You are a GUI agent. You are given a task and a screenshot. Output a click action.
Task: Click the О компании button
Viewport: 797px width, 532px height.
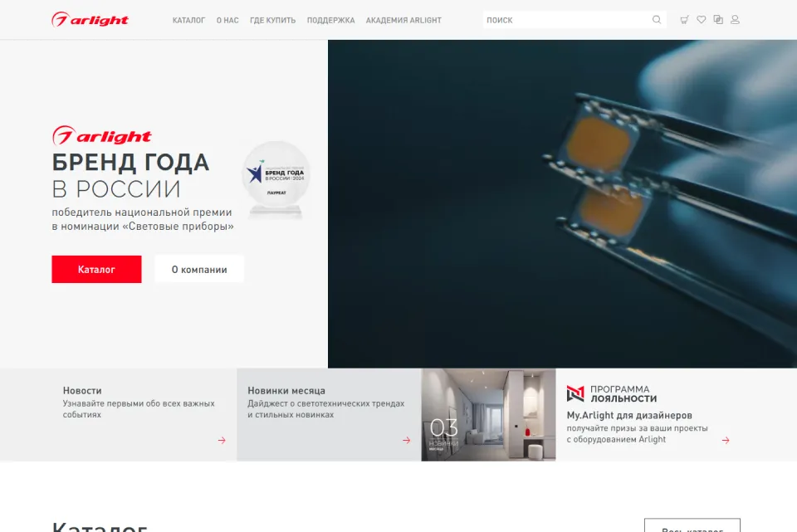click(199, 269)
